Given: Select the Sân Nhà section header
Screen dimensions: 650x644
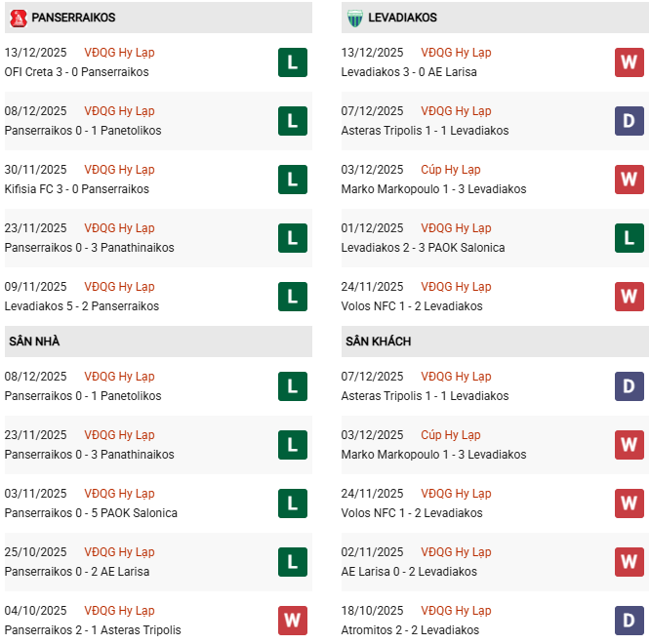Looking at the screenshot, I should [34, 342].
